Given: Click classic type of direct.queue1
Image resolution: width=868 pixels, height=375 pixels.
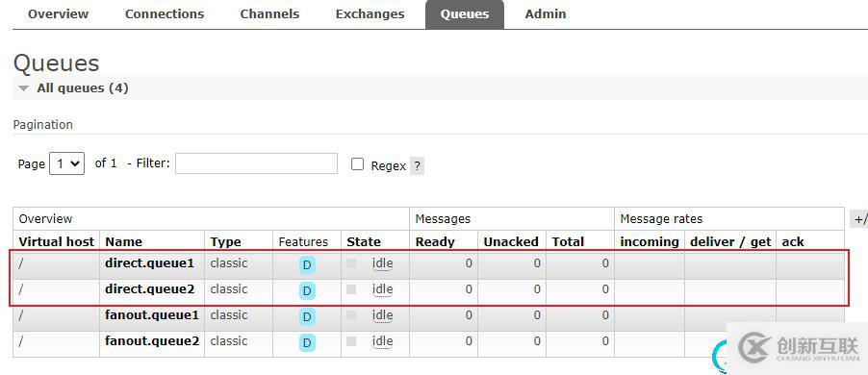Looking at the screenshot, I should point(229,263).
